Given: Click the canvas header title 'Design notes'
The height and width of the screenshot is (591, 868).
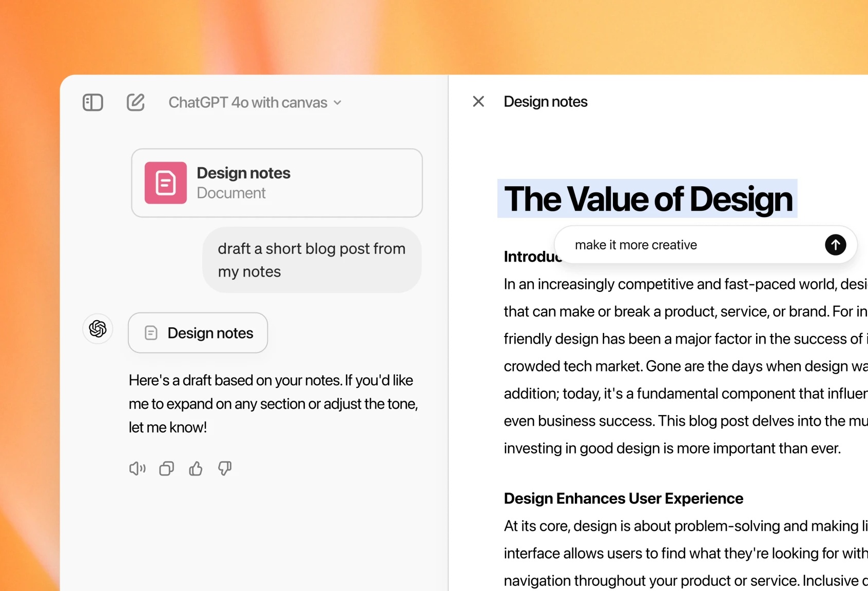Looking at the screenshot, I should pos(545,102).
